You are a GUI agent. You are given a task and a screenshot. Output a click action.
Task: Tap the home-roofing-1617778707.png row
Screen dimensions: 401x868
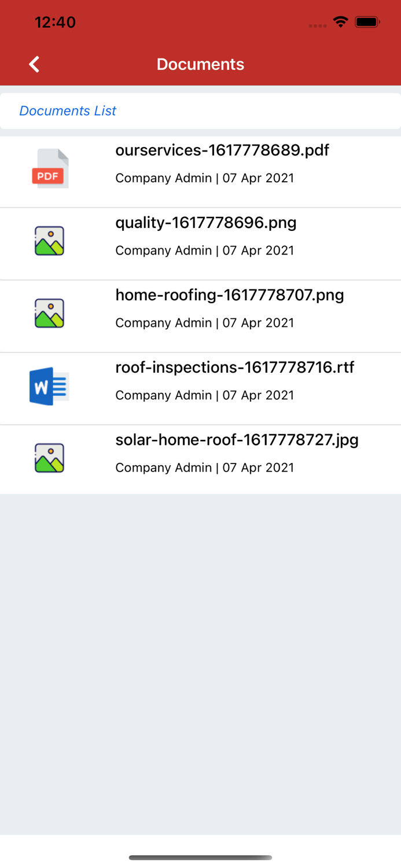230,295
